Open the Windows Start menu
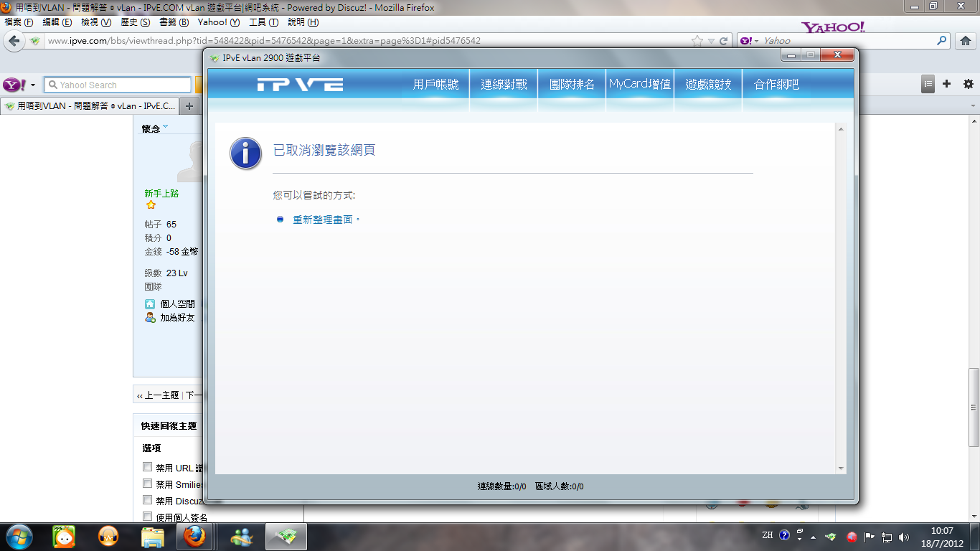Image resolution: width=980 pixels, height=551 pixels. click(19, 537)
